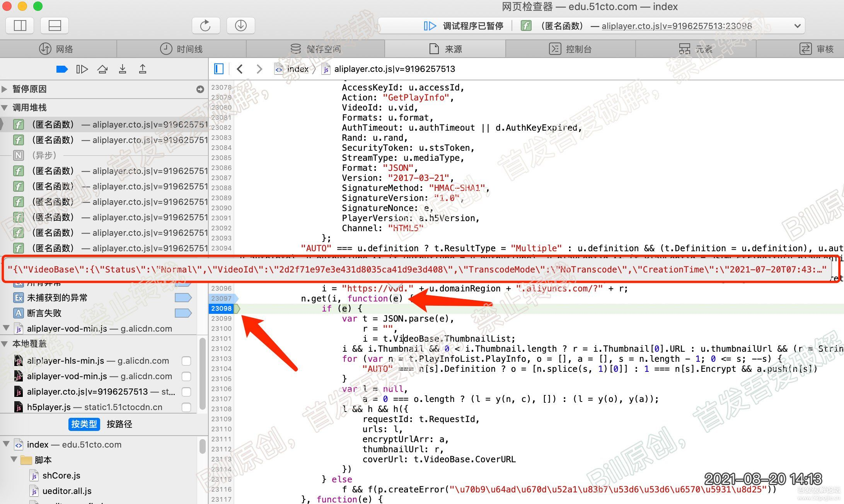Reload the page with the refresh icon

click(x=206, y=26)
